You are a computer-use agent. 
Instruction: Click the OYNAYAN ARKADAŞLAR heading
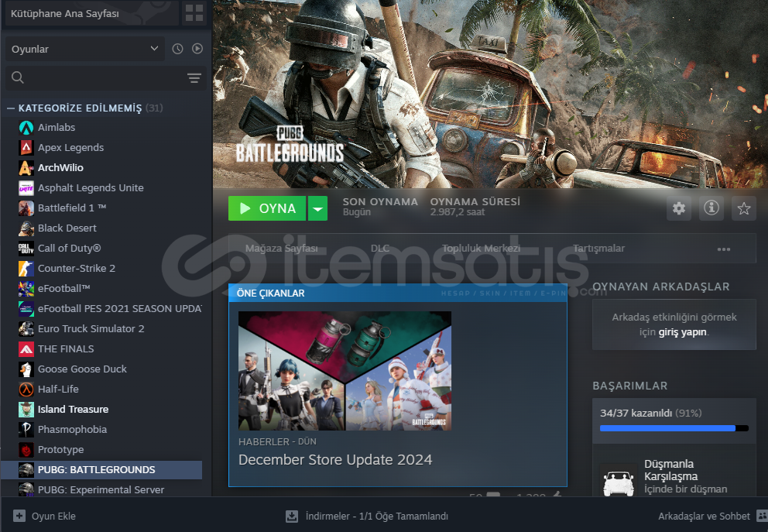660,287
